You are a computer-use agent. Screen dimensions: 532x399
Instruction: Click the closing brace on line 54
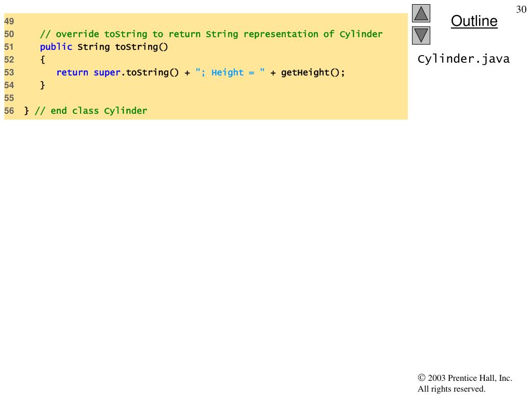(43, 85)
